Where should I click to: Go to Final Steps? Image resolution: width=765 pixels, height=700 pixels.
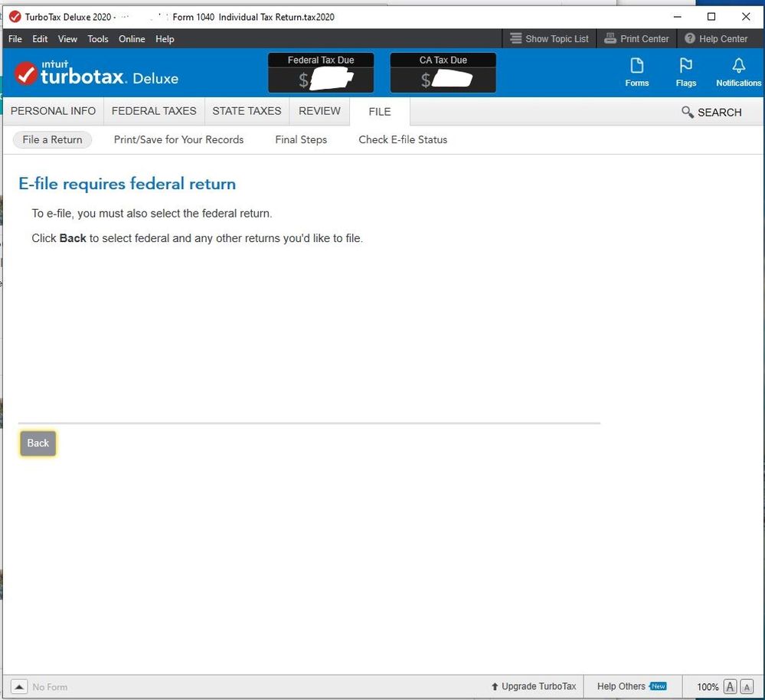[x=301, y=139]
